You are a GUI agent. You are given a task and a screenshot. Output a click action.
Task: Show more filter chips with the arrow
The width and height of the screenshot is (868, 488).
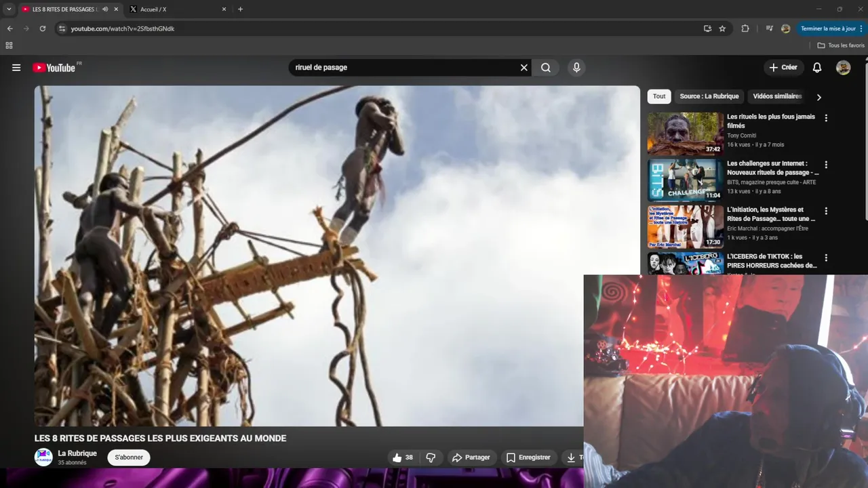coord(818,97)
